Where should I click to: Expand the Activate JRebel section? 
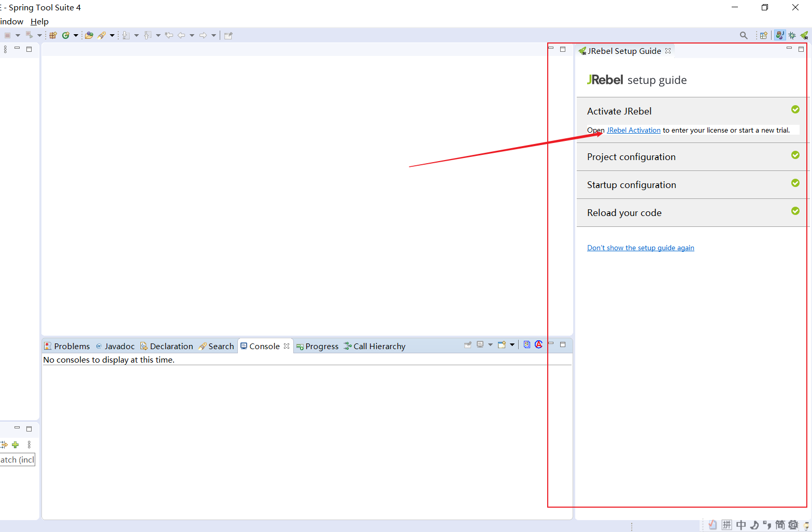point(619,111)
